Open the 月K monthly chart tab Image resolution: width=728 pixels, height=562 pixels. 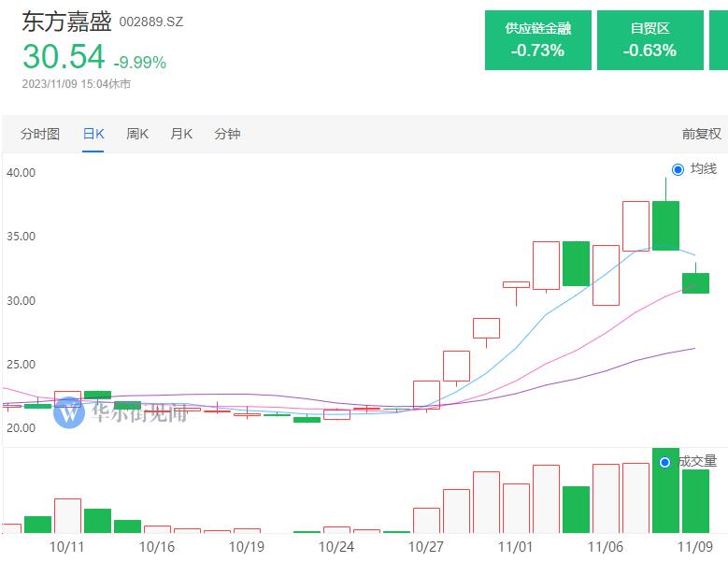[181, 135]
